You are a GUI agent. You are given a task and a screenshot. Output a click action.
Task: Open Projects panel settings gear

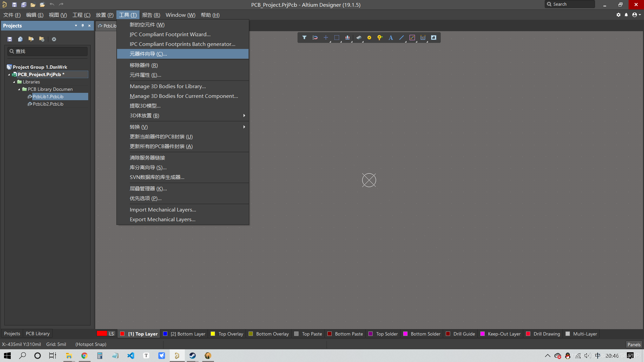tap(54, 39)
